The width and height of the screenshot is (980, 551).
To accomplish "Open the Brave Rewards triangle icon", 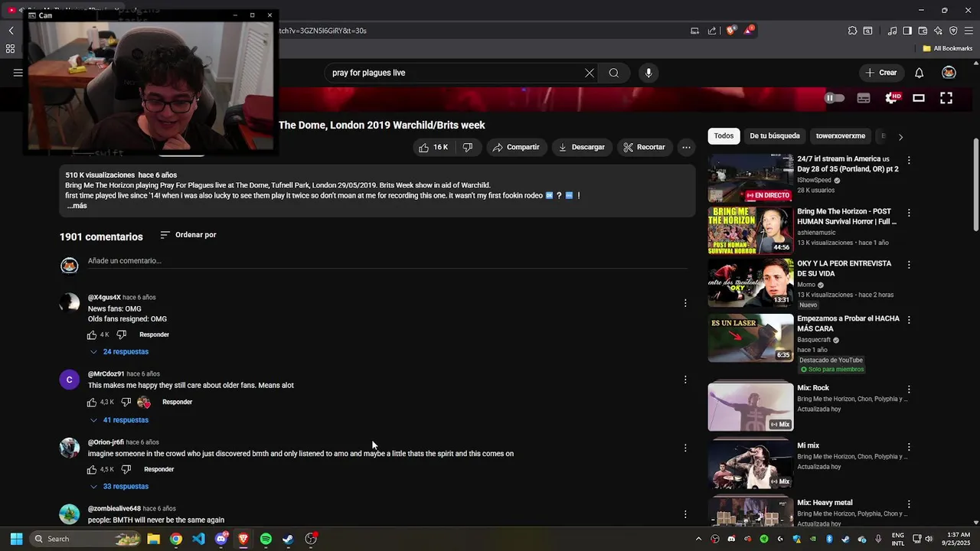I will pos(749,31).
